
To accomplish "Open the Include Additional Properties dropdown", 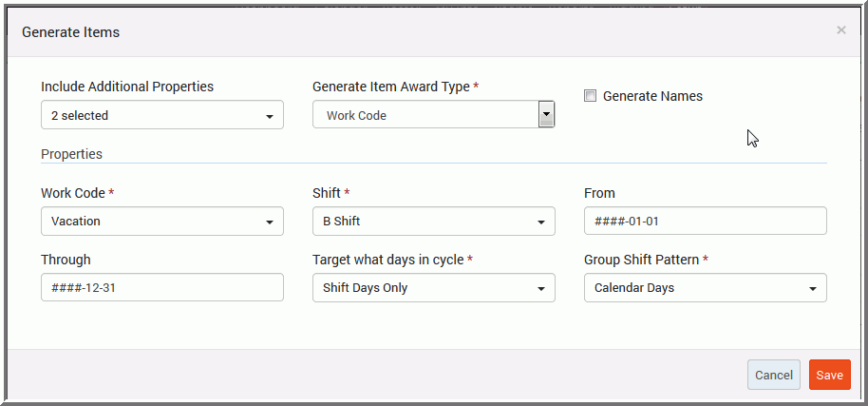I will click(x=162, y=115).
